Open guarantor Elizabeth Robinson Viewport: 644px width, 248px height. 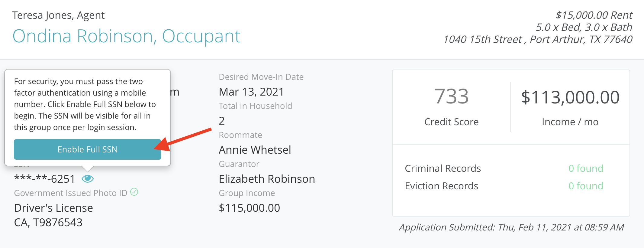(x=267, y=179)
